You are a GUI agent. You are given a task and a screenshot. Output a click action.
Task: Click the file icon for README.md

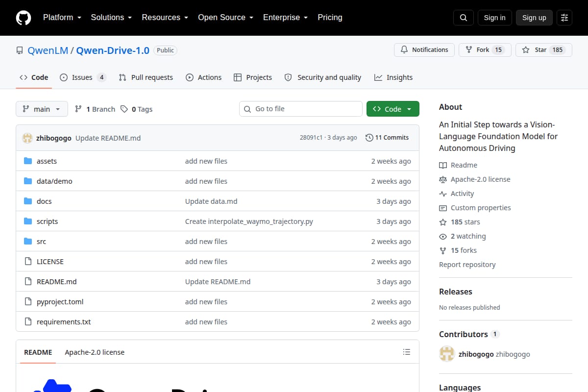click(28, 282)
